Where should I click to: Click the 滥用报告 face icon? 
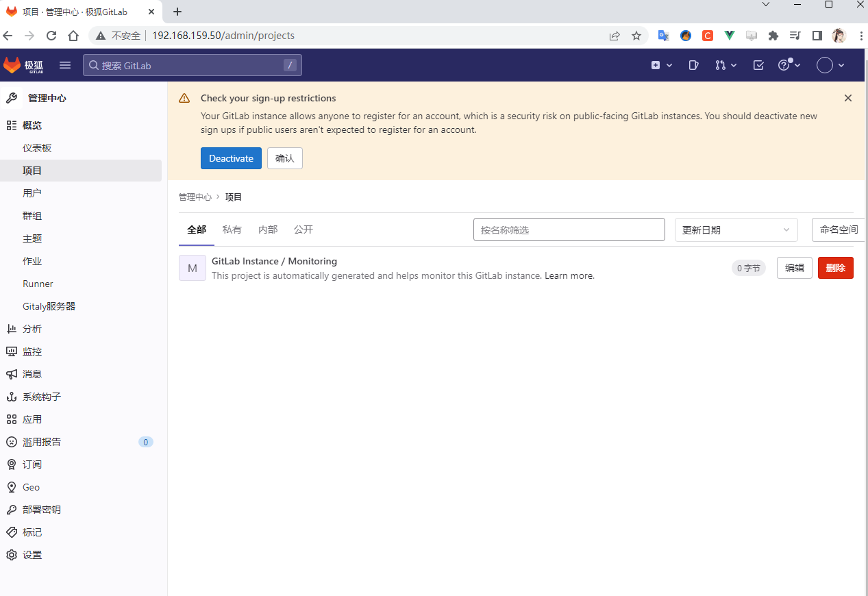[x=12, y=442]
